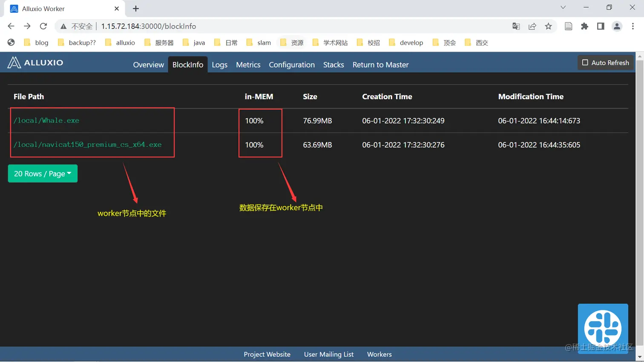The height and width of the screenshot is (362, 644).
Task: Click the share page icon
Action: pyautogui.click(x=532, y=26)
